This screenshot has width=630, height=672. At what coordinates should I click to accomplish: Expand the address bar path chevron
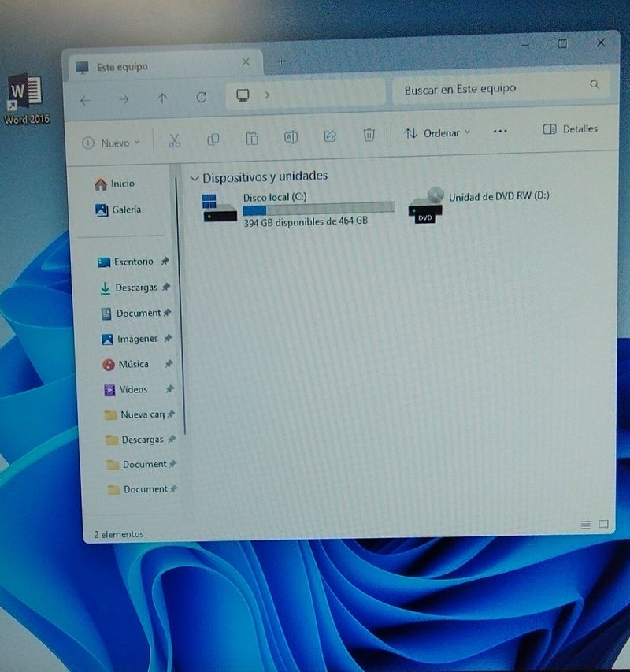pyautogui.click(x=267, y=95)
